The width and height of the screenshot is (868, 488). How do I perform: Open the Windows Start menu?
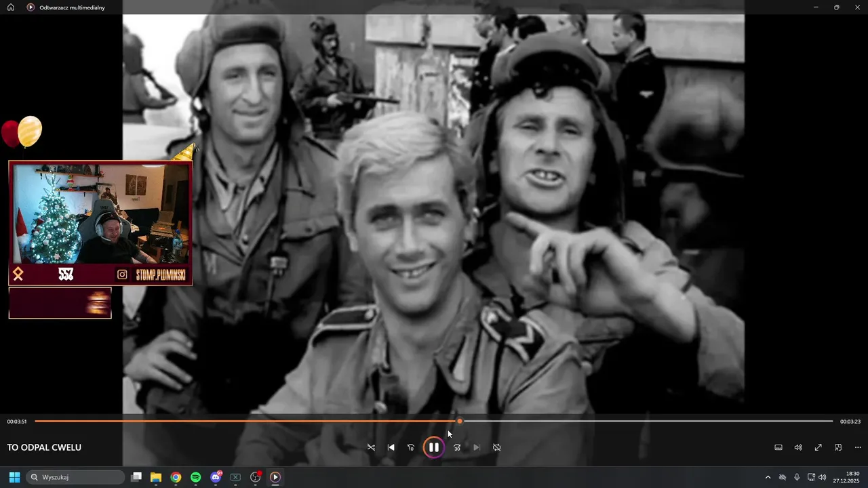click(x=14, y=477)
